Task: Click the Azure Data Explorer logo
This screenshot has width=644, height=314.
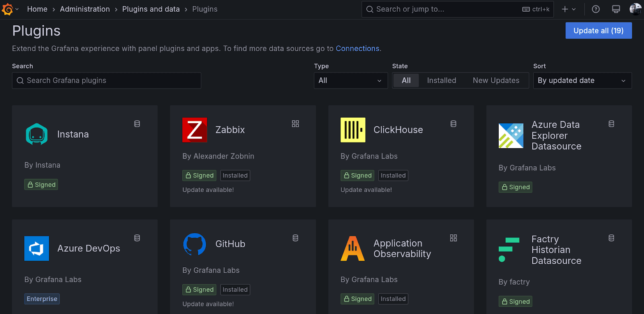Action: [x=511, y=136]
